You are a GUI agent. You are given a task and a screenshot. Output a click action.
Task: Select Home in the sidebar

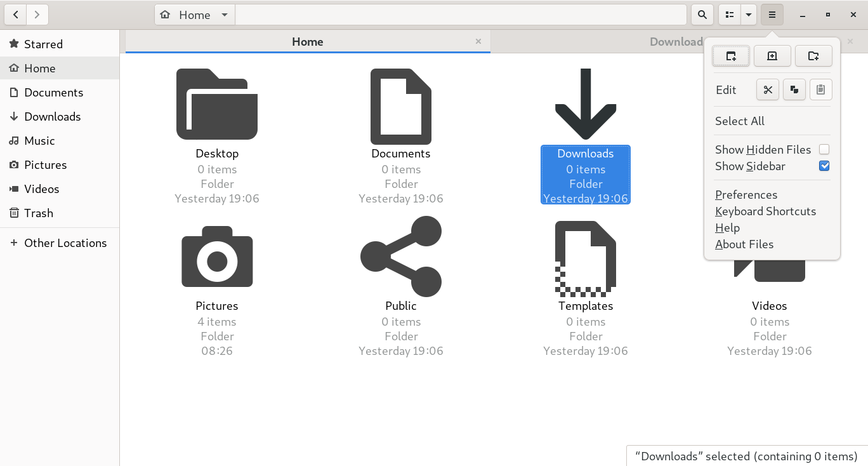(60, 69)
